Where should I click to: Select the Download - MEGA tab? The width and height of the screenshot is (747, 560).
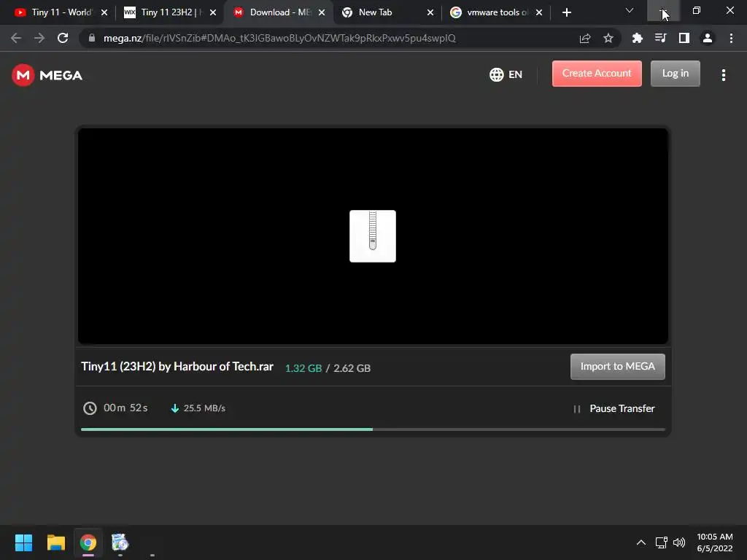click(278, 12)
